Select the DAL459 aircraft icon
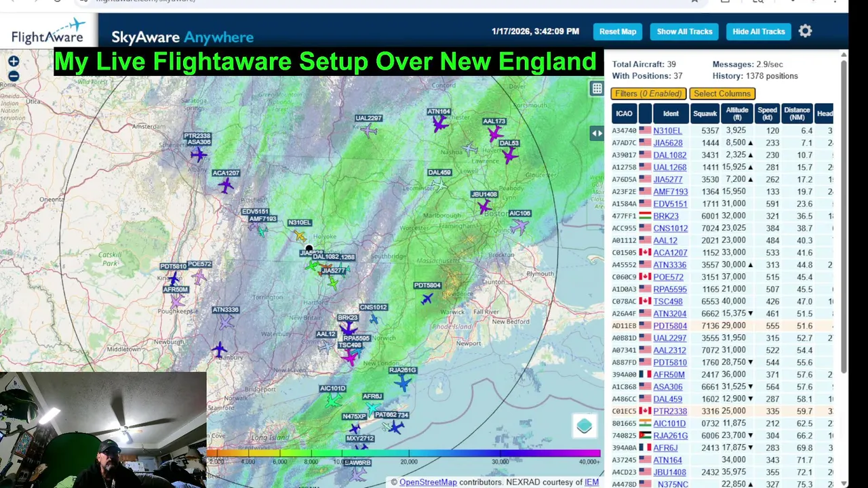Image resolution: width=868 pixels, height=488 pixels. pos(439,184)
